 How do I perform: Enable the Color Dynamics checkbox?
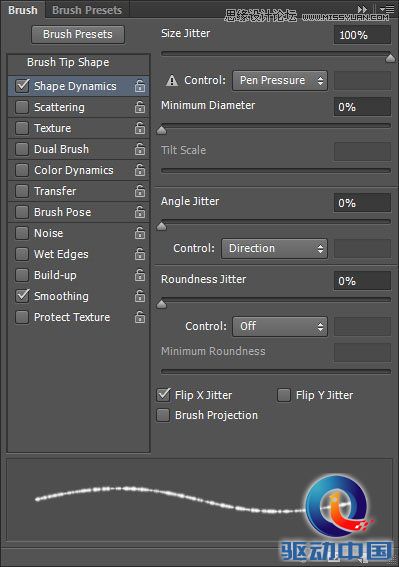click(x=22, y=170)
